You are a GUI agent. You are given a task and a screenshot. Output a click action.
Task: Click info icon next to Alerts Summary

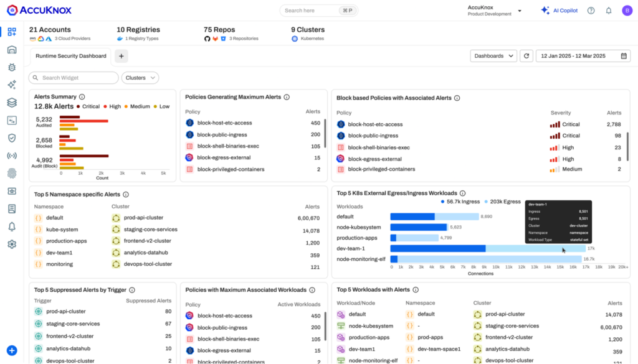[x=82, y=97]
